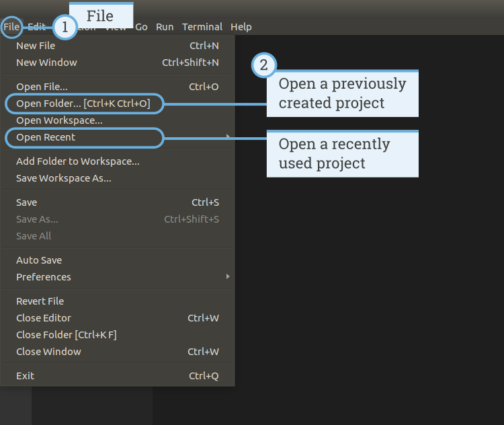Image resolution: width=504 pixels, height=425 pixels.
Task: Expand the Open Recent submenu
Action: (118, 137)
